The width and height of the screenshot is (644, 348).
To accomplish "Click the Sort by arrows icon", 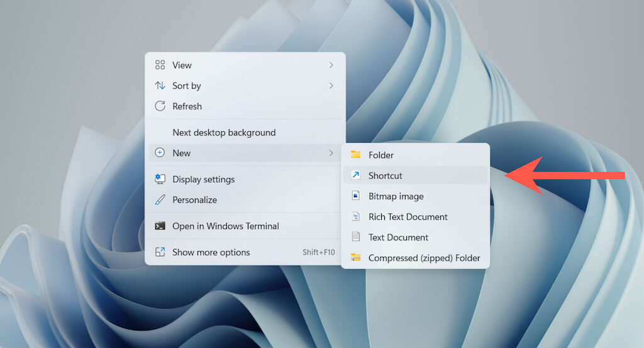I will point(160,85).
